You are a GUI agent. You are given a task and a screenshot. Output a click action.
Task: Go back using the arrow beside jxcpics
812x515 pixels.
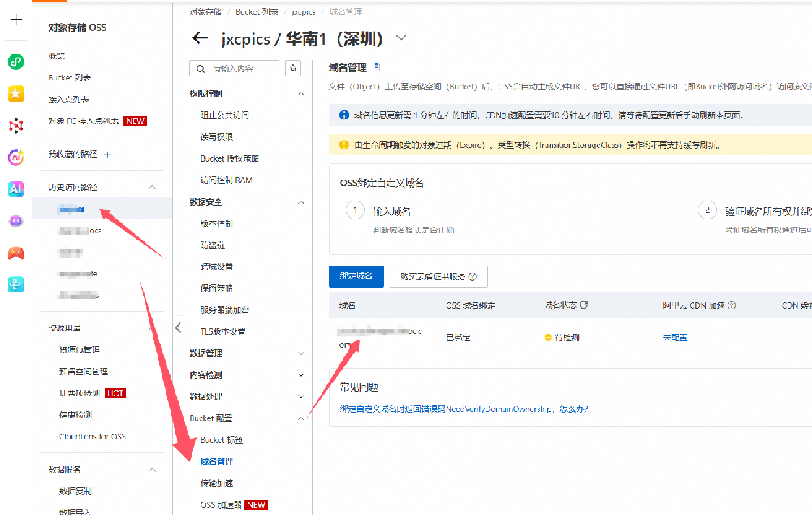pos(200,38)
